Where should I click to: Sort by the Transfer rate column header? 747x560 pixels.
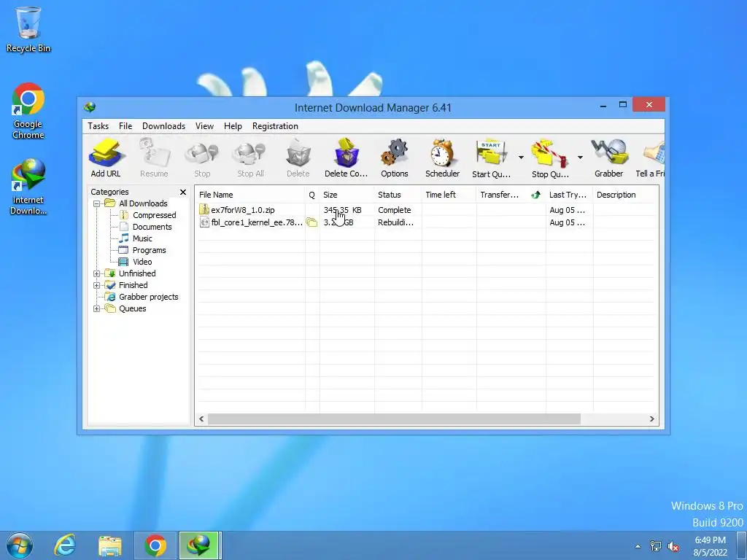tap(501, 195)
